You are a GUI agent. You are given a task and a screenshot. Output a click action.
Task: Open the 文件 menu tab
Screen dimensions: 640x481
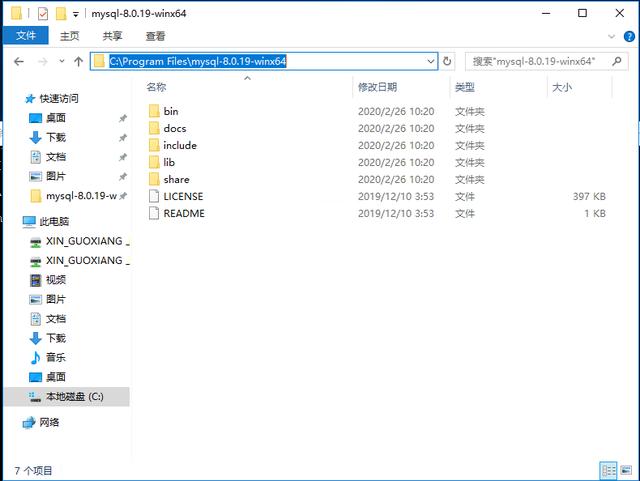(x=26, y=36)
